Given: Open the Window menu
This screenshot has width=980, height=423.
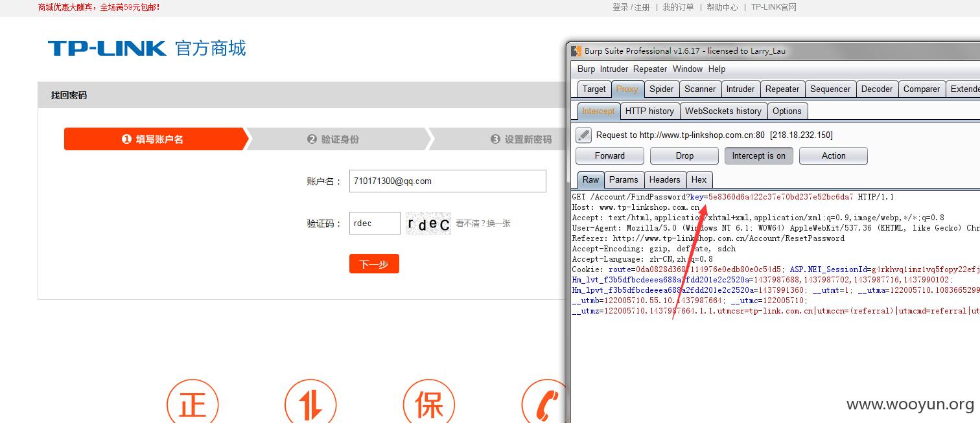Looking at the screenshot, I should click(x=688, y=69).
